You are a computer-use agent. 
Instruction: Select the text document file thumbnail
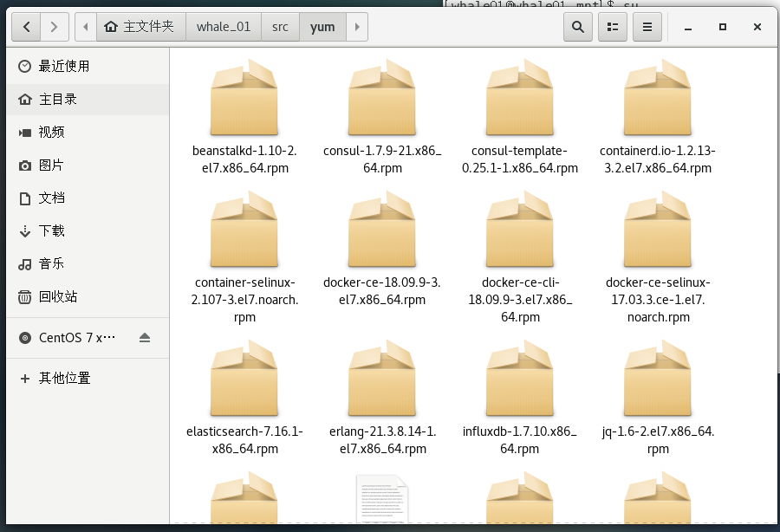382,499
